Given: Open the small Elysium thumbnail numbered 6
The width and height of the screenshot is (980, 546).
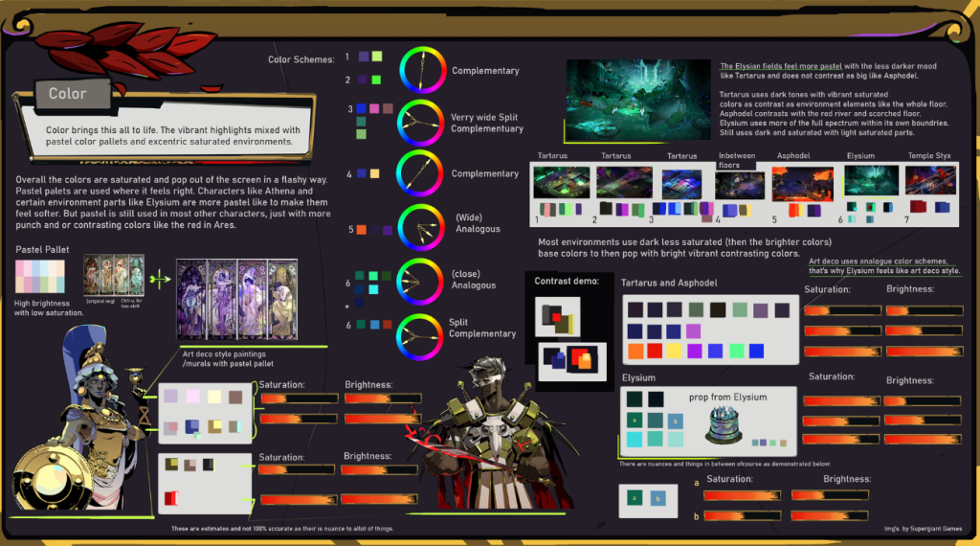Looking at the screenshot, I should [871, 180].
